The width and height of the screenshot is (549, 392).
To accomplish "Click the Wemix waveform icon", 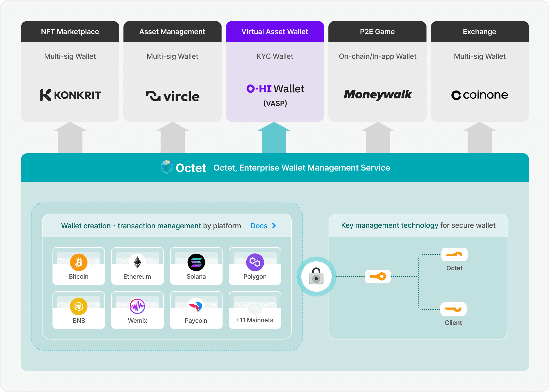I will pos(137,306).
